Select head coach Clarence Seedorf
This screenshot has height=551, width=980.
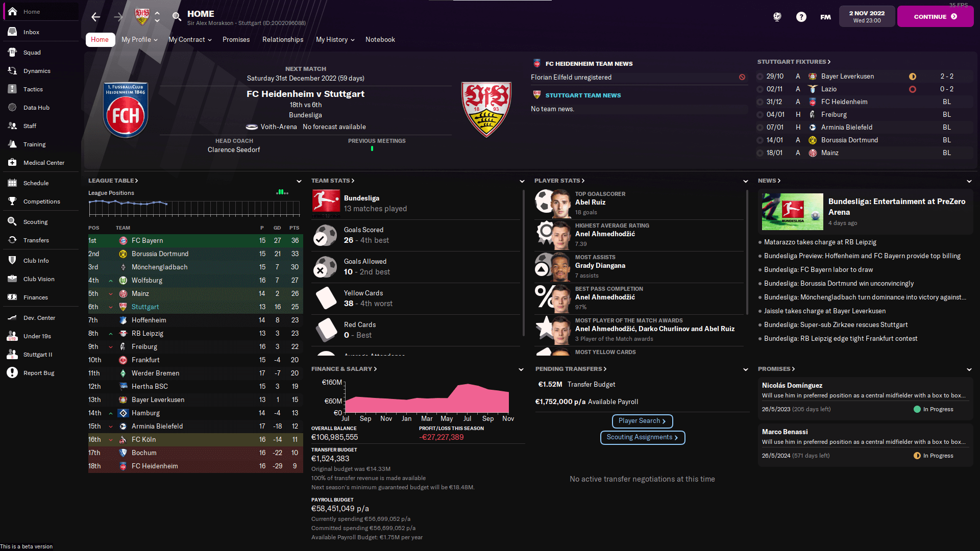[234, 150]
